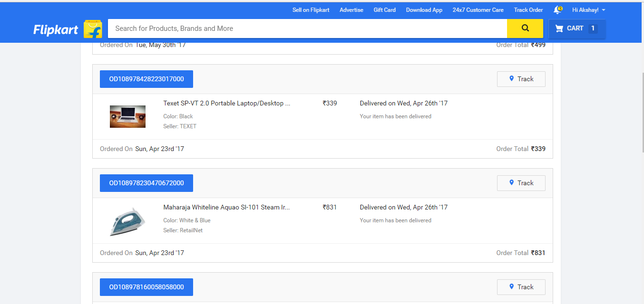Open the Advertise link

pyautogui.click(x=351, y=10)
